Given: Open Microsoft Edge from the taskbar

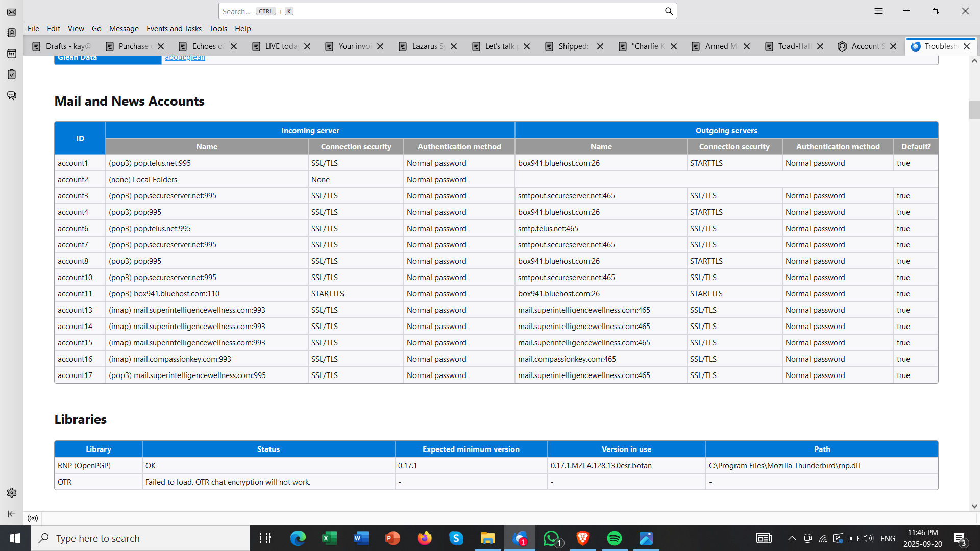Looking at the screenshot, I should tap(298, 538).
